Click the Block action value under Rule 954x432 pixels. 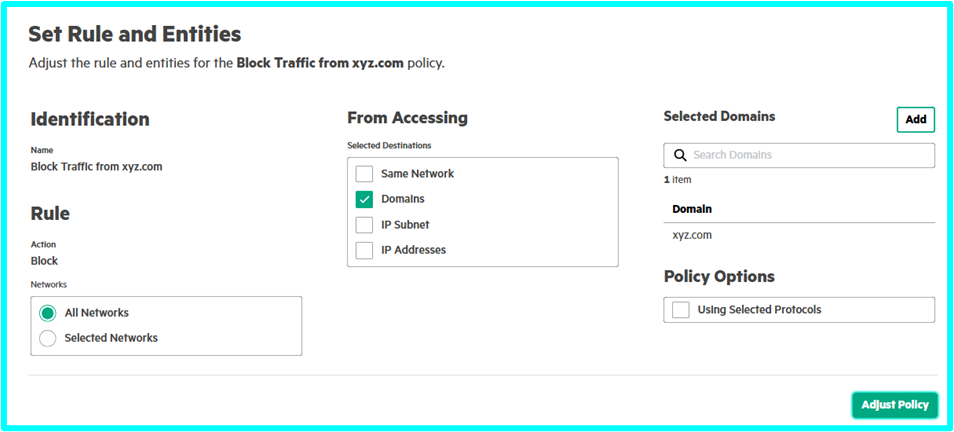(44, 261)
